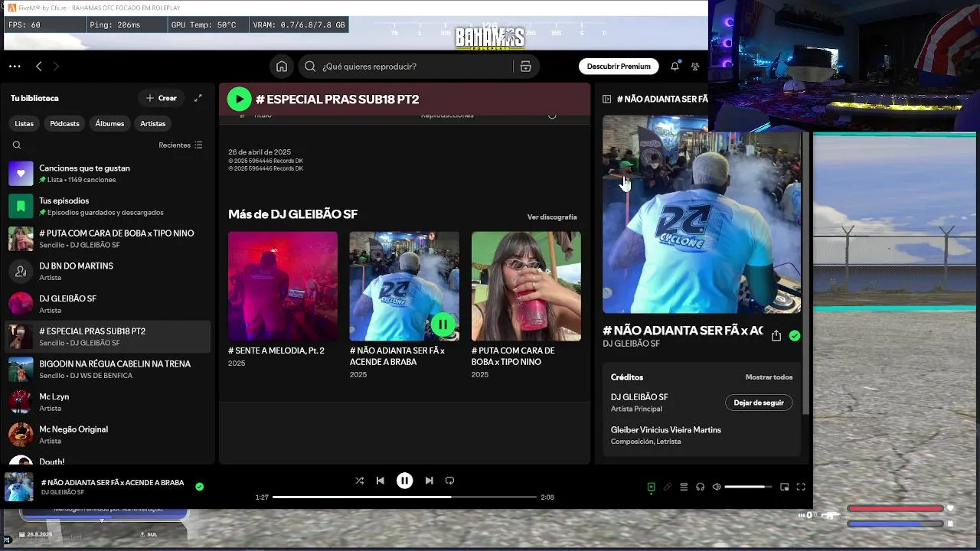This screenshot has width=980, height=551.
Task: Click the Crear button
Action: [162, 98]
